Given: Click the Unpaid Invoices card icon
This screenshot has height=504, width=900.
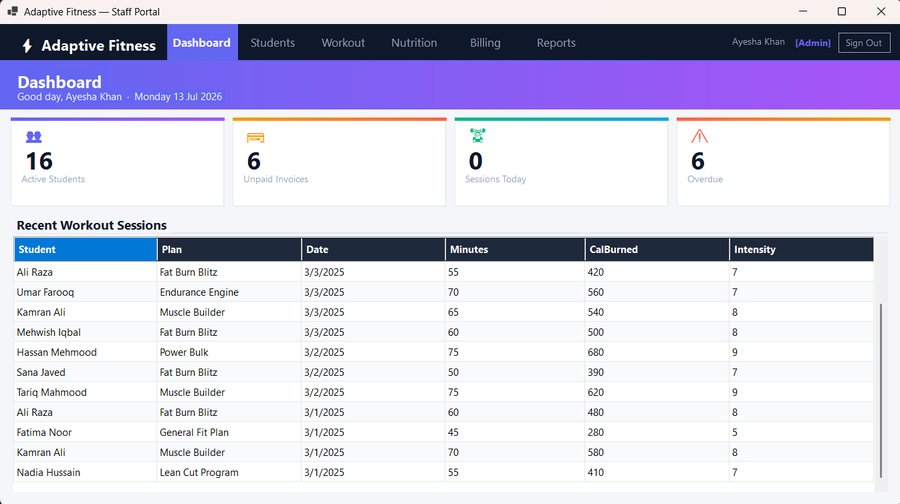Looking at the screenshot, I should click(255, 137).
